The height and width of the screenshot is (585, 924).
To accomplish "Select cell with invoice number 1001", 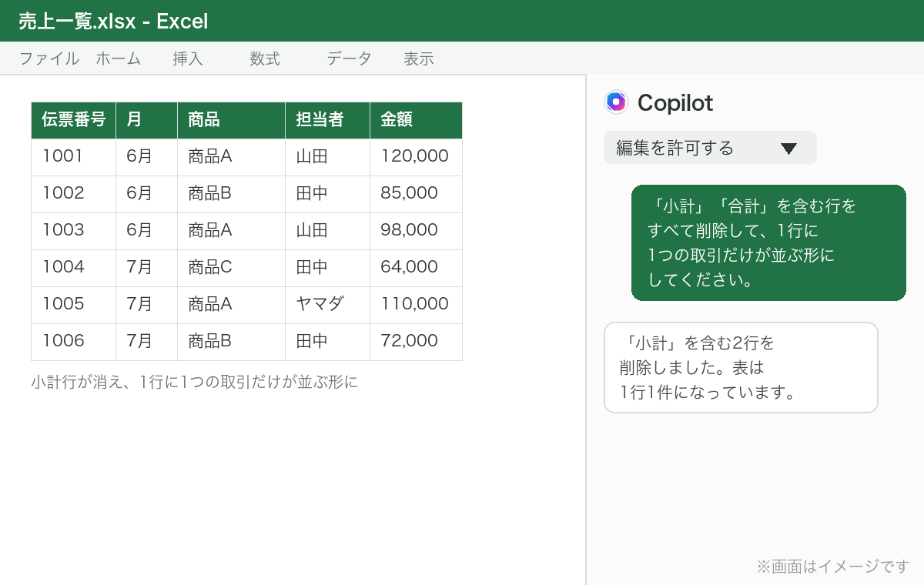I will click(74, 157).
